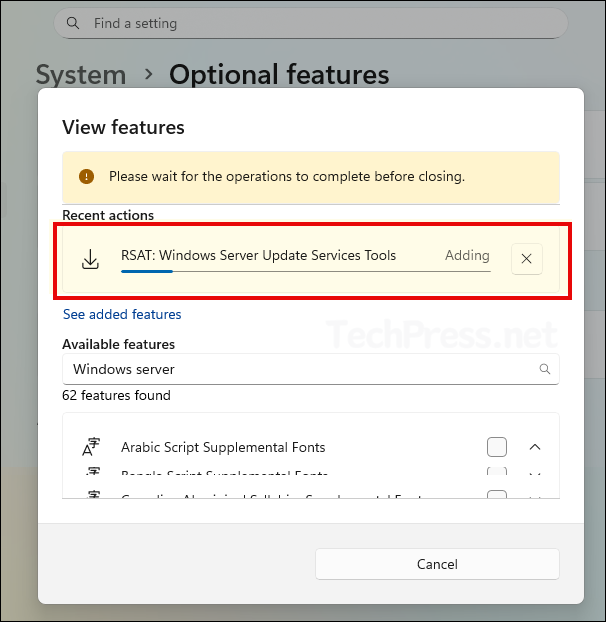Image resolution: width=606 pixels, height=622 pixels.
Task: Expand the Bengali Script Supplemental Fonts details
Action: point(534,474)
